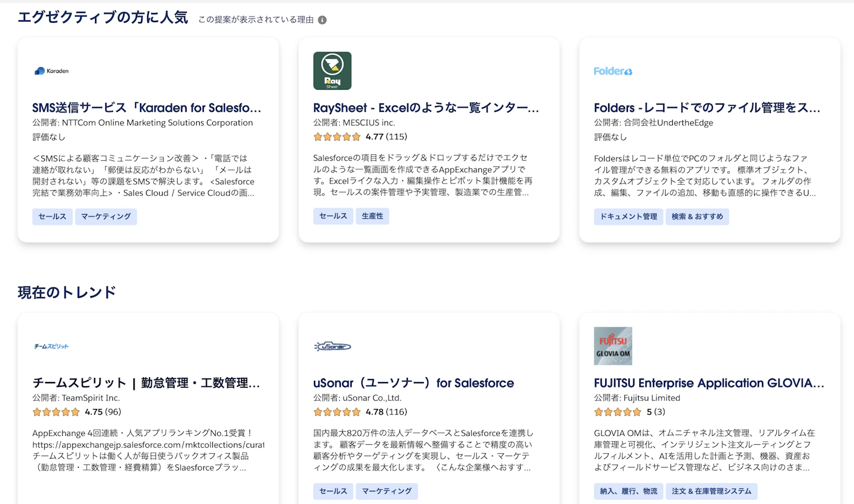854x504 pixels.
Task: Click the green RaySheet app icon
Action: (332, 71)
